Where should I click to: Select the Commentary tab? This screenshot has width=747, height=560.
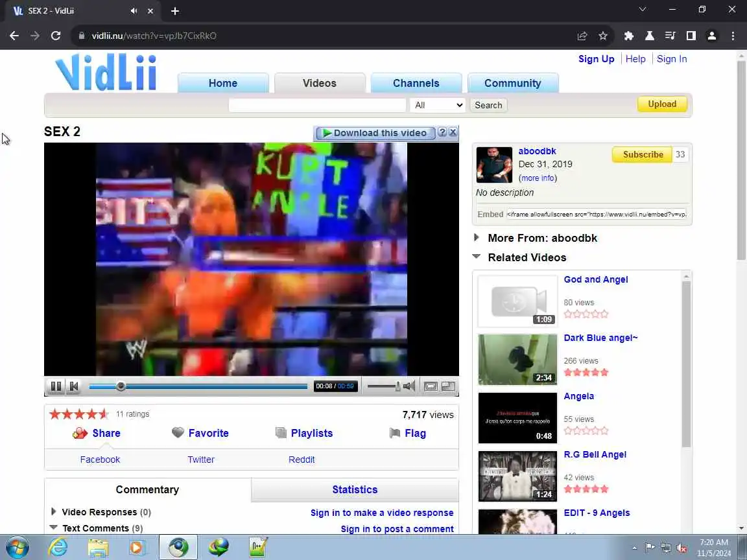148,489
